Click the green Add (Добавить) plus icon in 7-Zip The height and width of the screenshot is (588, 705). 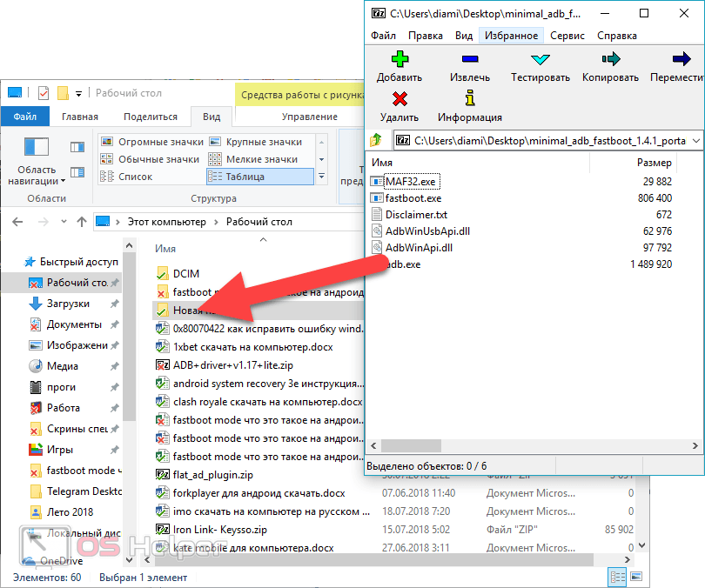(x=399, y=59)
